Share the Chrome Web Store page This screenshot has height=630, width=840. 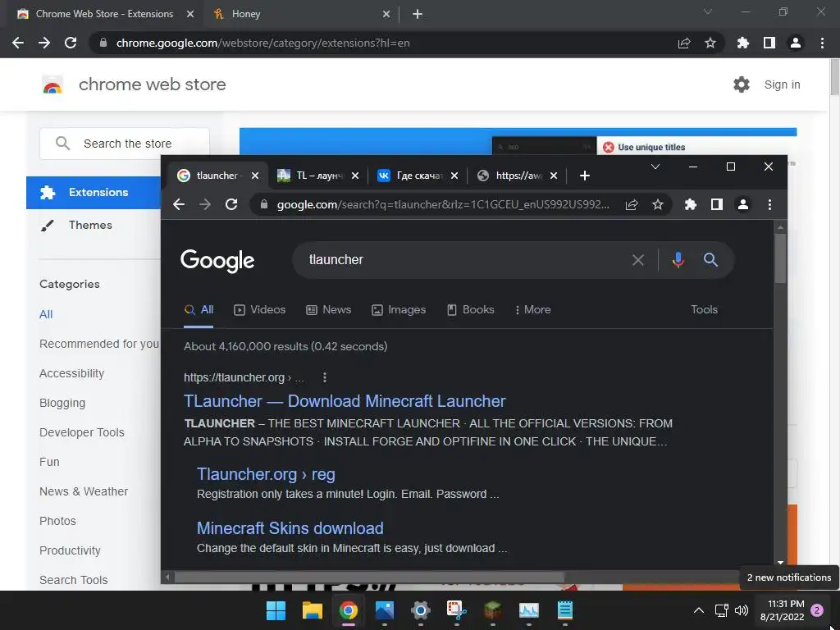click(684, 43)
